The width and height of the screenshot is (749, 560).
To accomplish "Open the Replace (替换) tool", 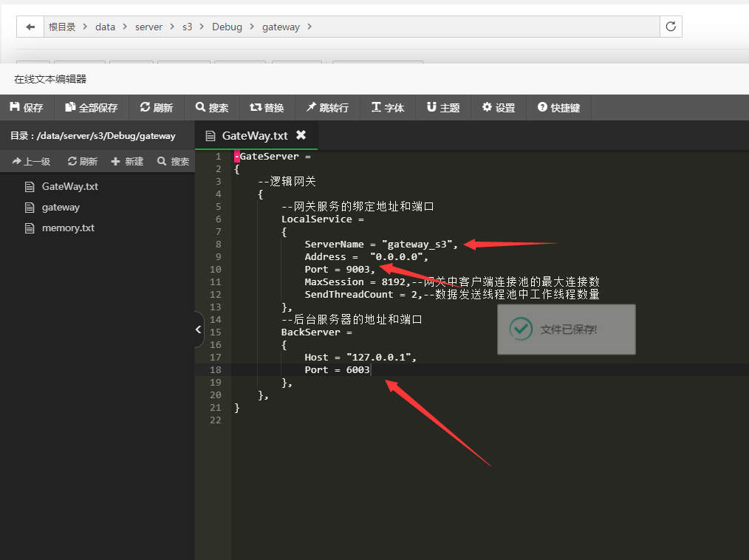I will 267,108.
